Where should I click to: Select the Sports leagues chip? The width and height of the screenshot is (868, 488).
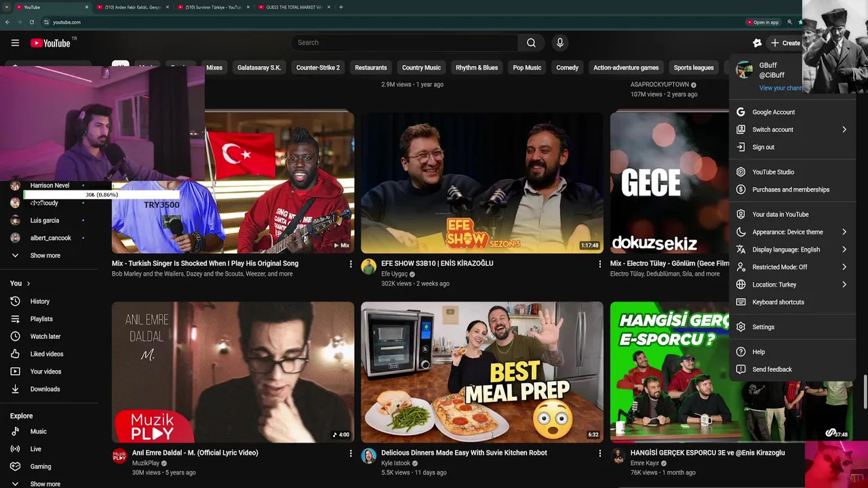pos(694,68)
